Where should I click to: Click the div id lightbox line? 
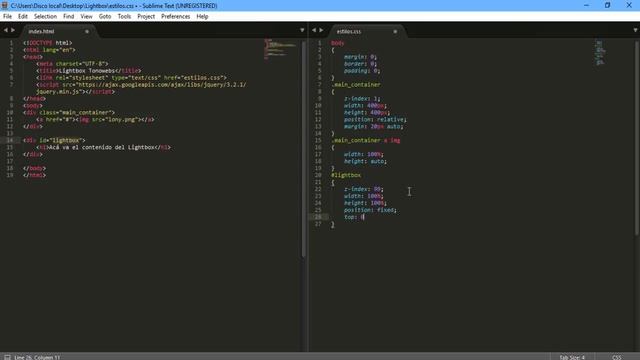click(54, 140)
